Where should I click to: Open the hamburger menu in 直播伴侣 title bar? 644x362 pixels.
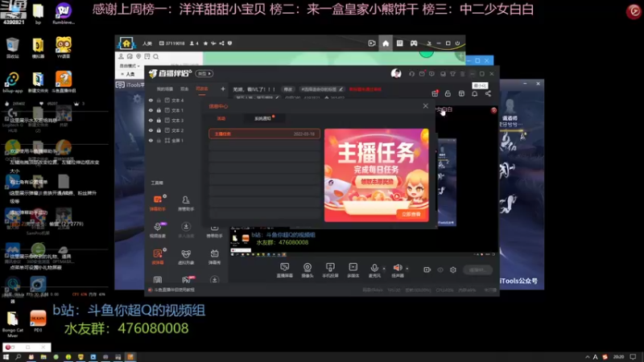(x=462, y=74)
